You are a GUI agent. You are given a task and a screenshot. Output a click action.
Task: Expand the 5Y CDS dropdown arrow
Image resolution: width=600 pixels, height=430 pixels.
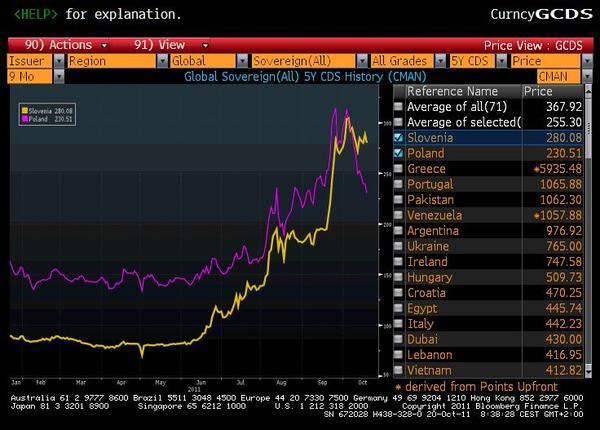(x=501, y=61)
